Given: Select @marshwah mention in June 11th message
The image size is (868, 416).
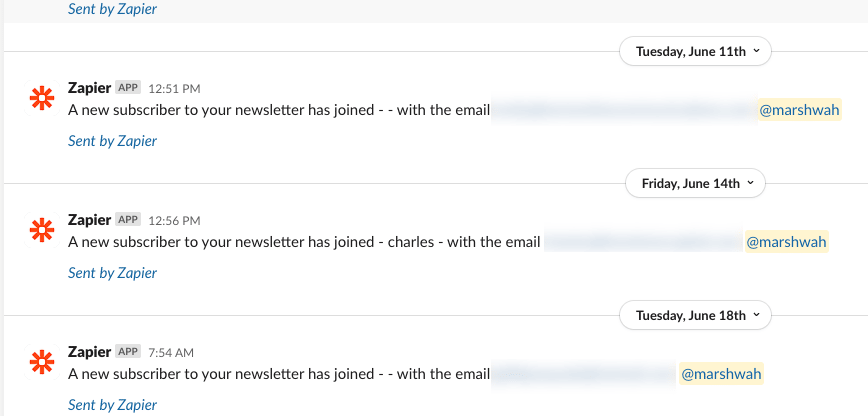Looking at the screenshot, I should 799,110.
